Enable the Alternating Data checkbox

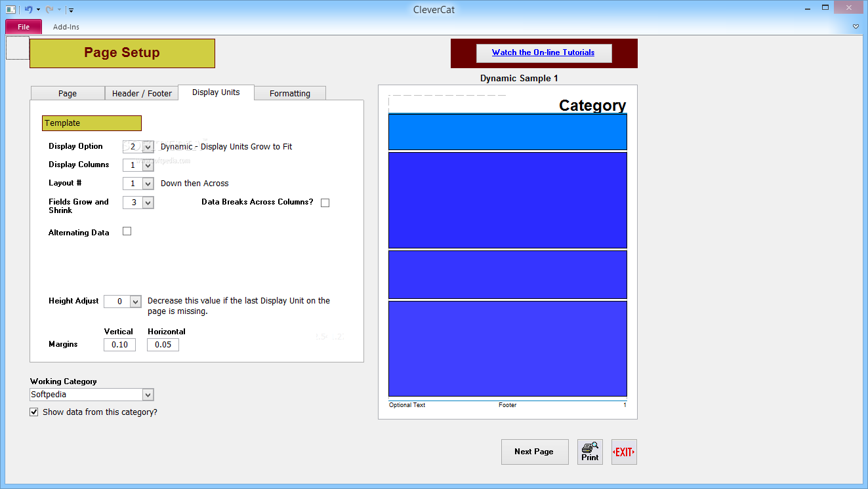(x=127, y=231)
